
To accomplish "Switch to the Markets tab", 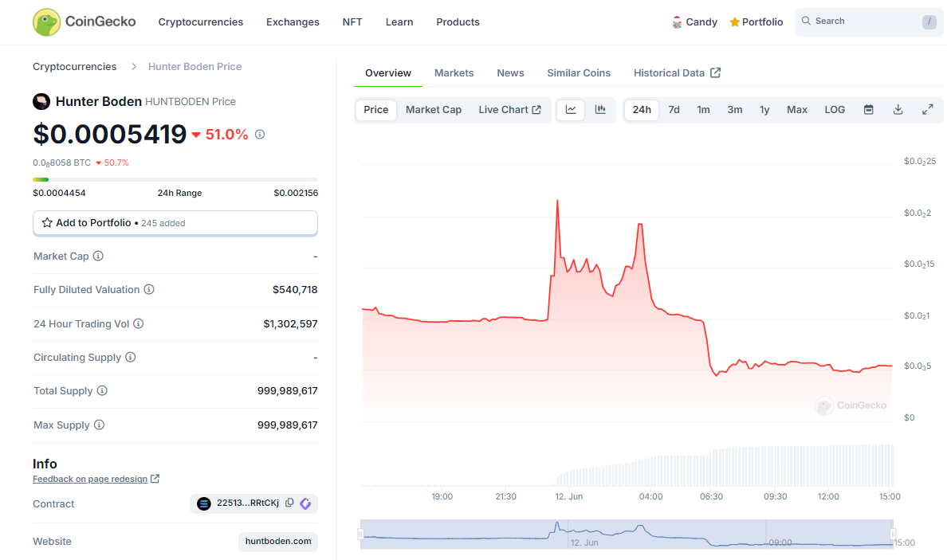I will [x=454, y=73].
